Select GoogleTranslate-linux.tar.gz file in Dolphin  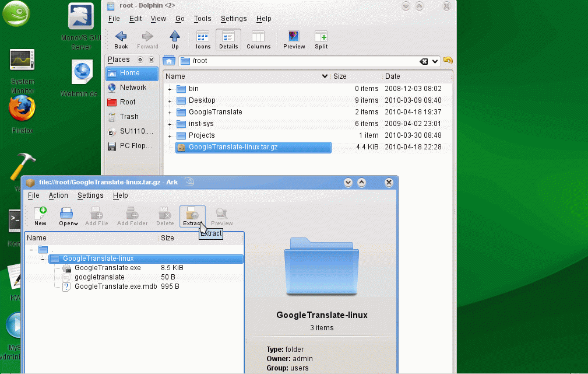(x=253, y=147)
